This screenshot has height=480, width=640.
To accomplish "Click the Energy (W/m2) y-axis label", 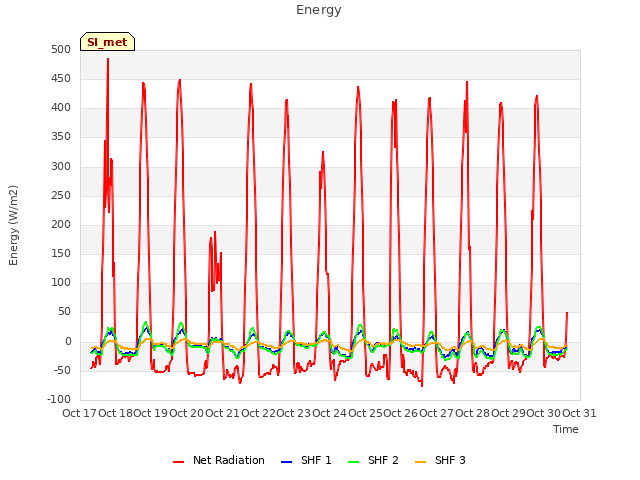I will [x=13, y=225].
